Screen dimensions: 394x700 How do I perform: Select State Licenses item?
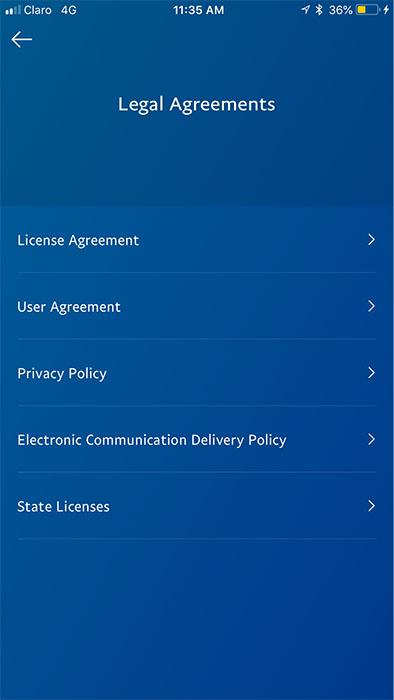point(197,506)
